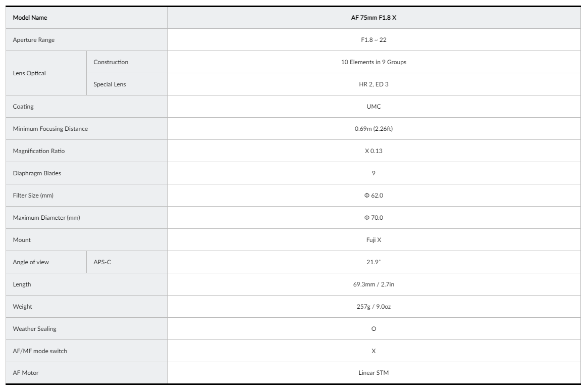Viewport: 588px width, 390px height.
Task: Click the Maximum Diameter (mm) label
Action: pyautogui.click(x=46, y=218)
